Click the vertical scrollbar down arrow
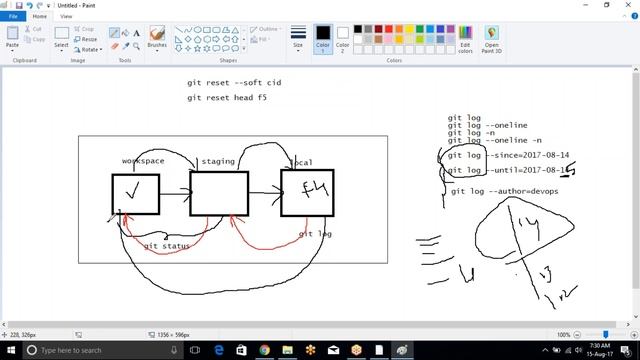Screen dimensions: 640x360 [x=636, y=317]
